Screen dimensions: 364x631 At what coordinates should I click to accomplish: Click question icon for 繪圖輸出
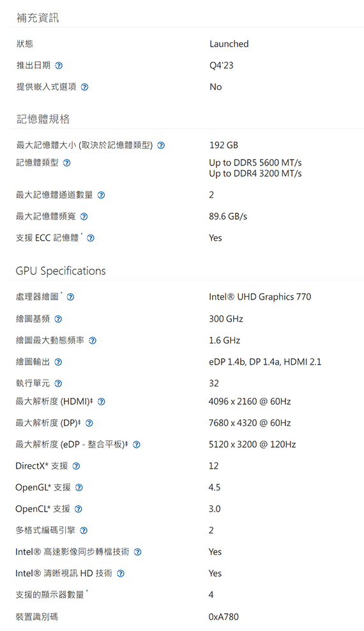58,362
